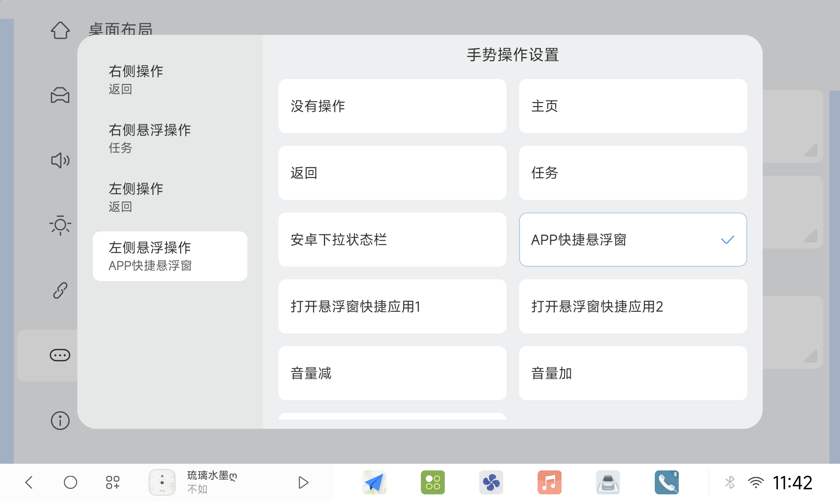The width and height of the screenshot is (840, 504).
Task: Open the info circle icon
Action: (x=60, y=420)
